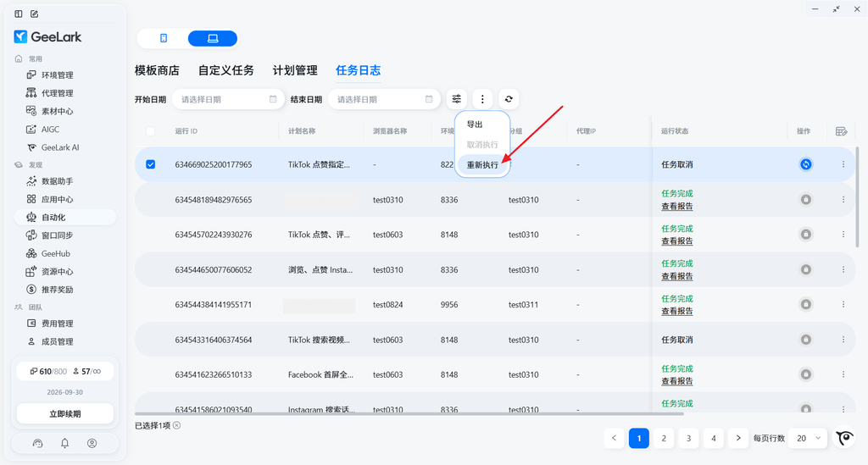View report for run 634545702243930276
The image size is (868, 465).
(677, 241)
